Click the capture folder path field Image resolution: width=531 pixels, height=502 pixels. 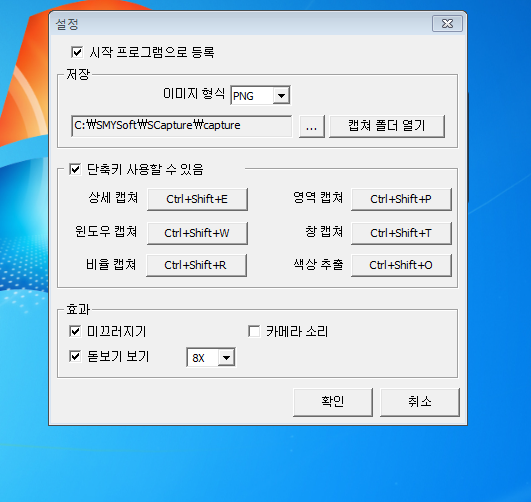coord(182,126)
